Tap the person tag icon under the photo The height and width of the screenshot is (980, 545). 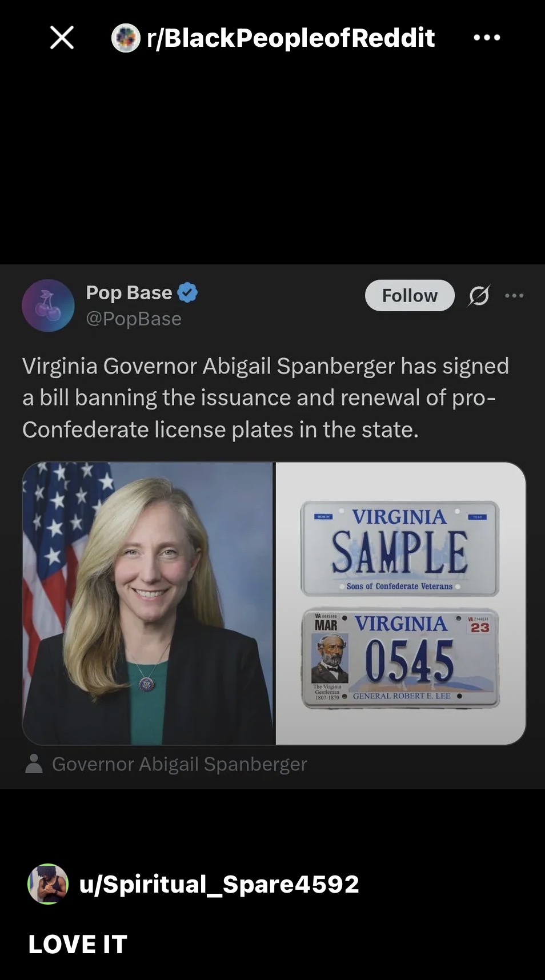[34, 764]
